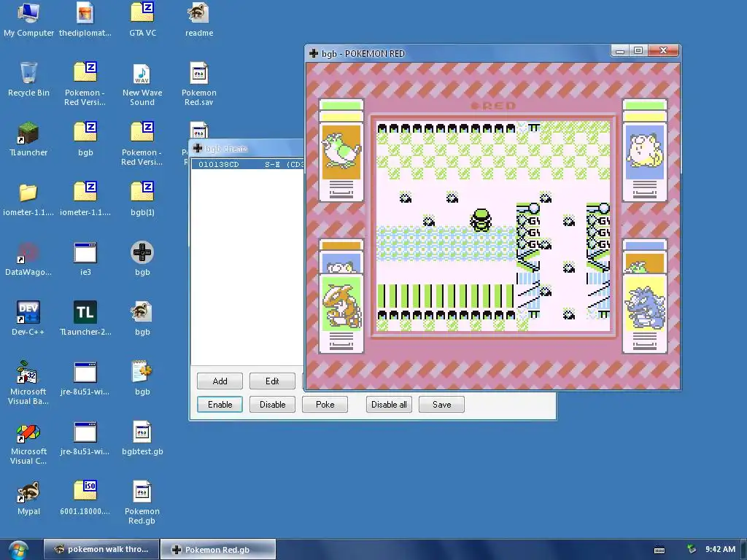Open Microsoft Visual C... shortcut
The height and width of the screenshot is (560, 747).
pos(28,443)
